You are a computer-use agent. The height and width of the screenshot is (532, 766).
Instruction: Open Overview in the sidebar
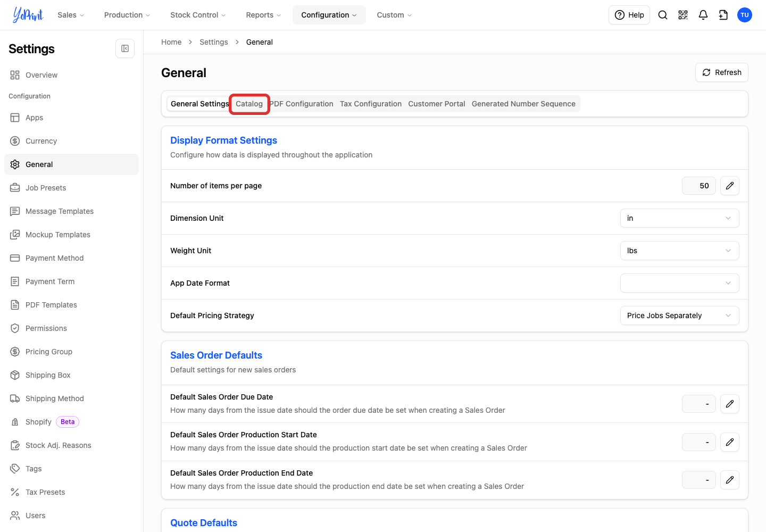71,75
